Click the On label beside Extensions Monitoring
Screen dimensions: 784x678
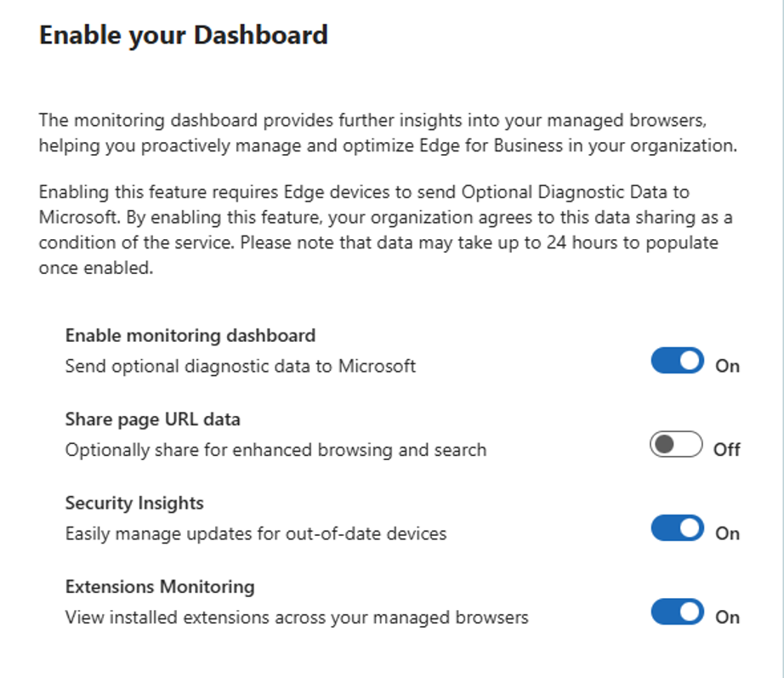click(728, 617)
